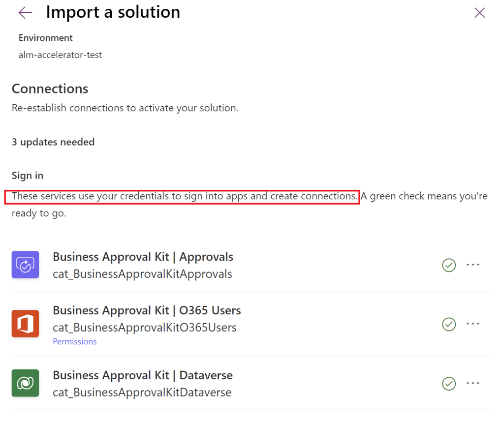Image resolution: width=504 pixels, height=423 pixels.
Task: Click the '3 updates needed' status text
Action: (53, 142)
